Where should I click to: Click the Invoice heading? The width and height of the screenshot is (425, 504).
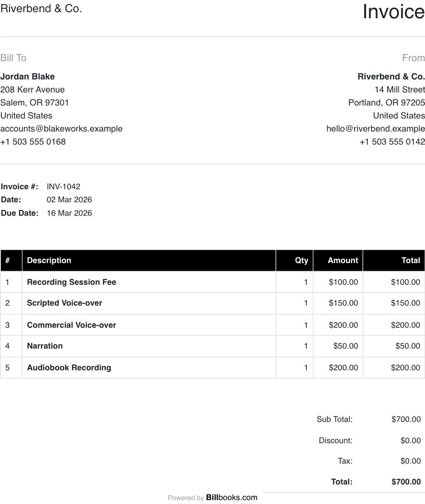394,12
